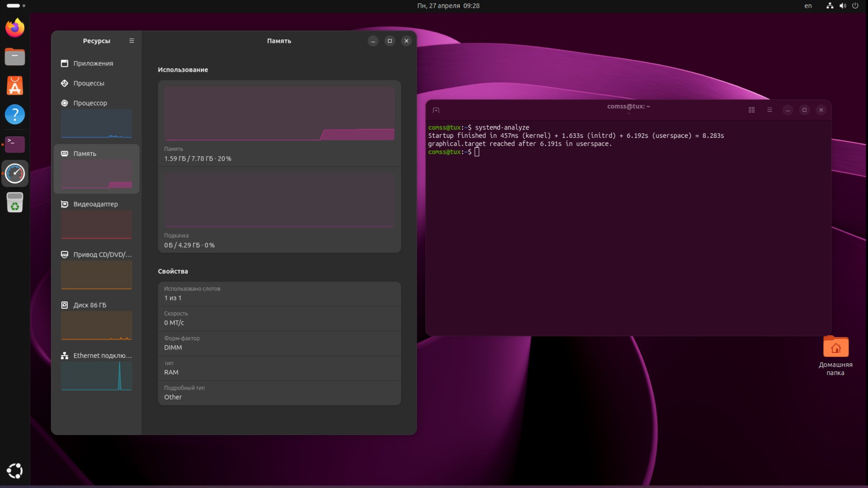The width and height of the screenshot is (868, 488).
Task: Open the Resources hamburger menu
Action: pos(132,41)
